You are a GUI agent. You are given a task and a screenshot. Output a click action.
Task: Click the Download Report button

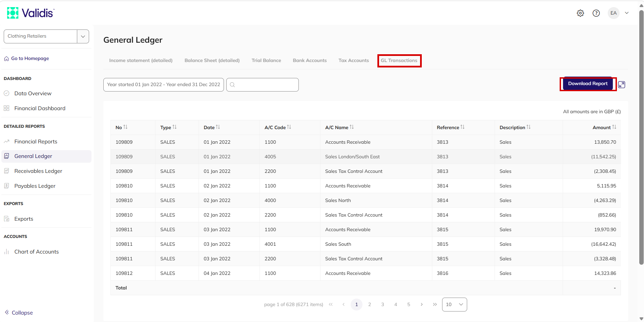point(588,84)
